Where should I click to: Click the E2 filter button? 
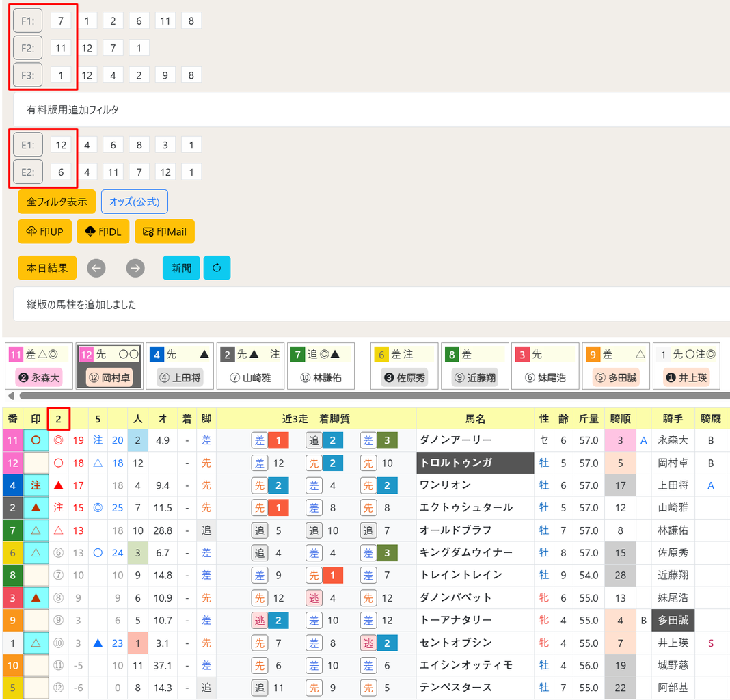(x=28, y=172)
